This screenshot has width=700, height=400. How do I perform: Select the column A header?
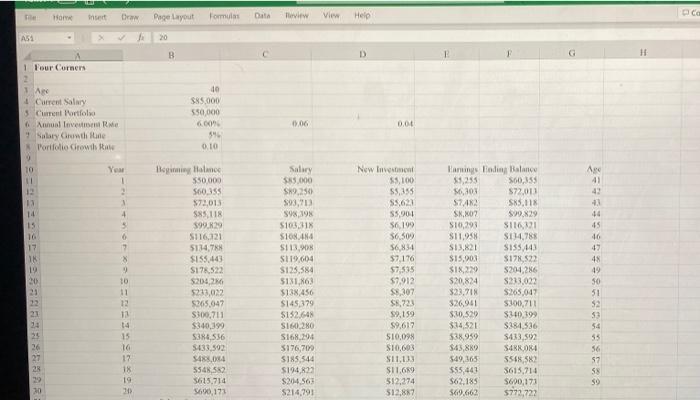point(78,56)
